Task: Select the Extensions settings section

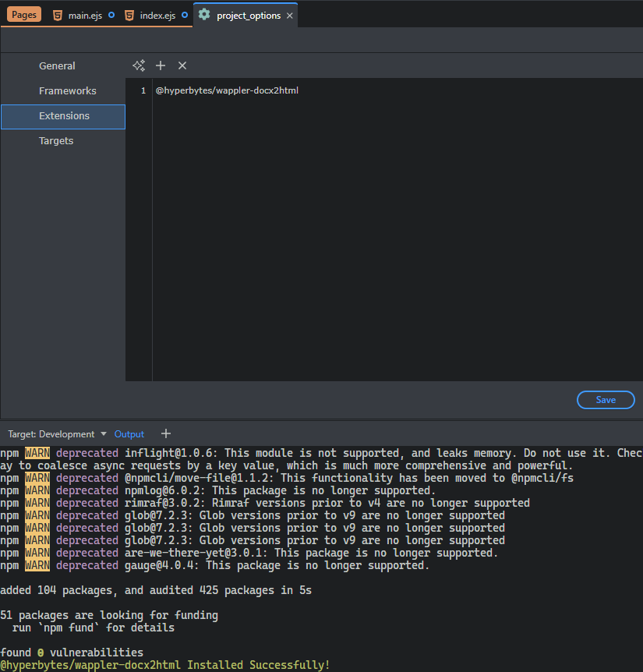Action: point(64,116)
